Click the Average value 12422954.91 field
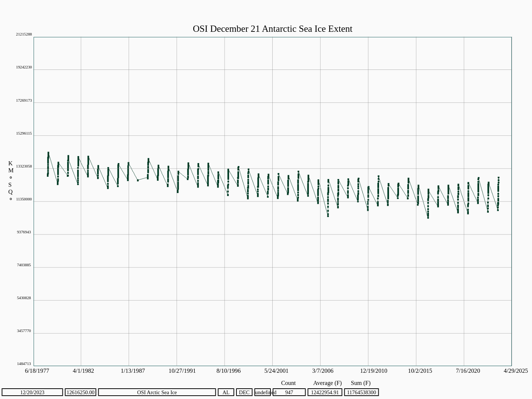Image resolution: width=532 pixels, height=399 pixels. pyautogui.click(x=325, y=392)
